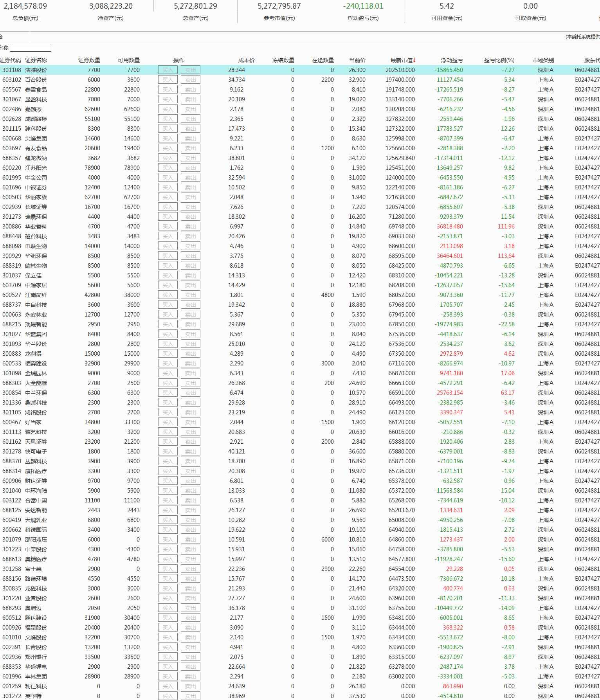Click the 大全能源 in-transit quantity 200
The image size is (600, 700).
point(329,383)
